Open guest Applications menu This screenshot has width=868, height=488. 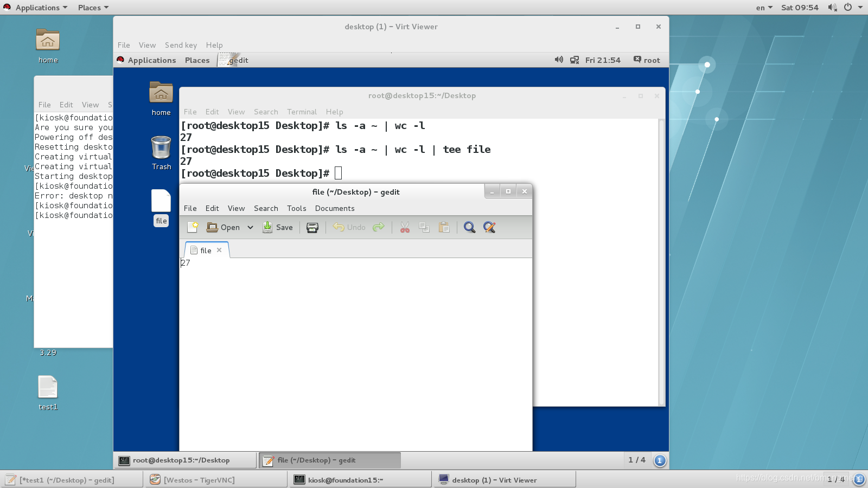coord(146,60)
